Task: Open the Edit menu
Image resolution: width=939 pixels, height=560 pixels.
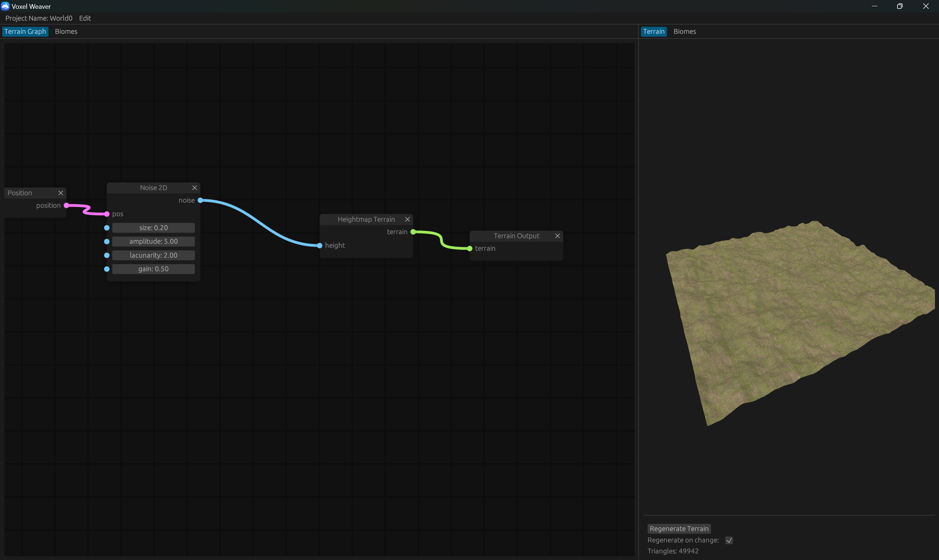Action: pyautogui.click(x=85, y=18)
